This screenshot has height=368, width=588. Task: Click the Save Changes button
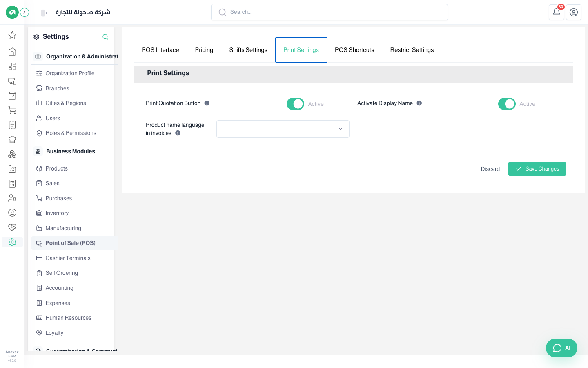click(537, 169)
